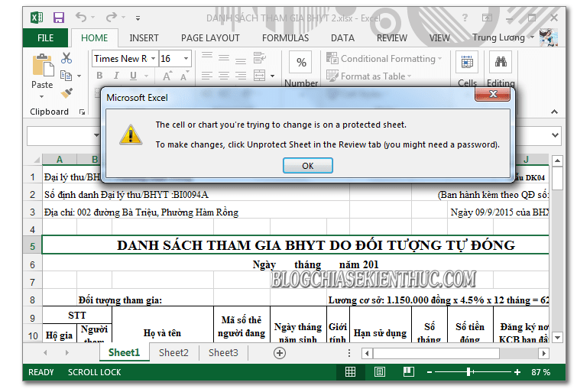
Task: Open the FILE tab
Action: click(x=45, y=38)
